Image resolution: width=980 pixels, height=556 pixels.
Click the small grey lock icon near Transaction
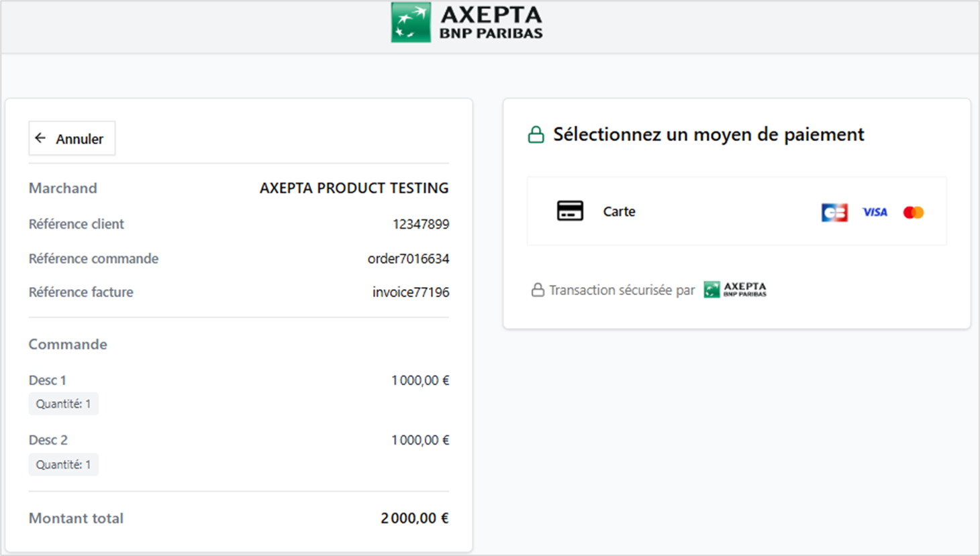(x=538, y=290)
